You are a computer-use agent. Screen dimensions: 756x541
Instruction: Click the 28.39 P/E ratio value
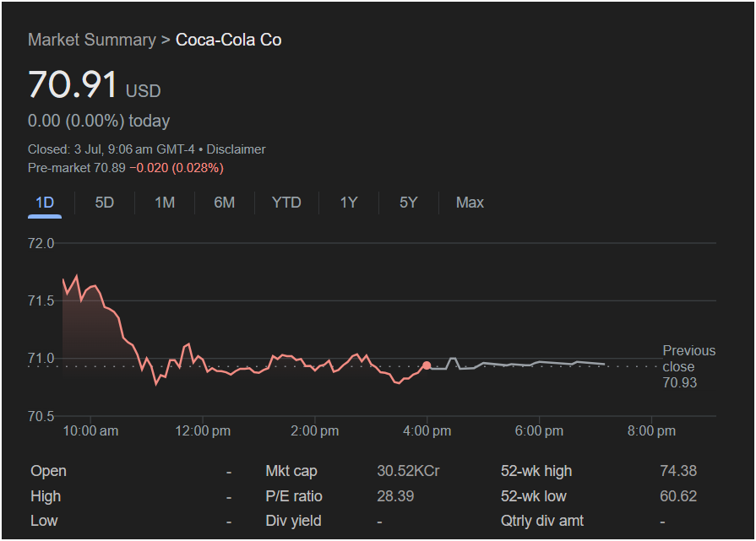pos(395,496)
